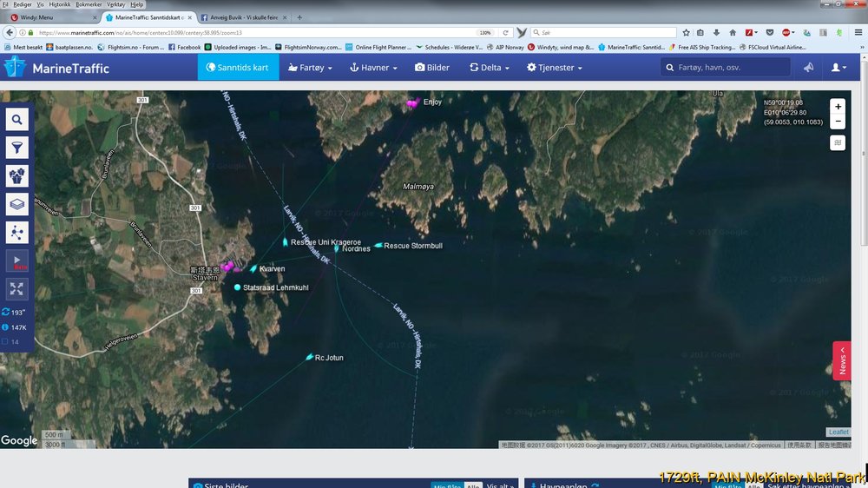This screenshot has height=488, width=868.
Task: Toggle the 14 vessels in view checkbox
Action: click(x=5, y=342)
